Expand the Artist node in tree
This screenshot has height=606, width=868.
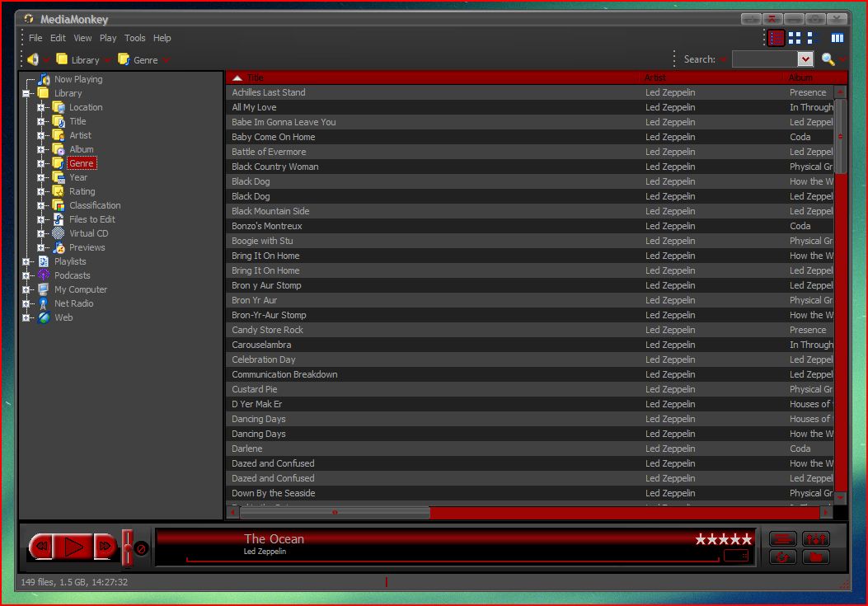(40, 135)
